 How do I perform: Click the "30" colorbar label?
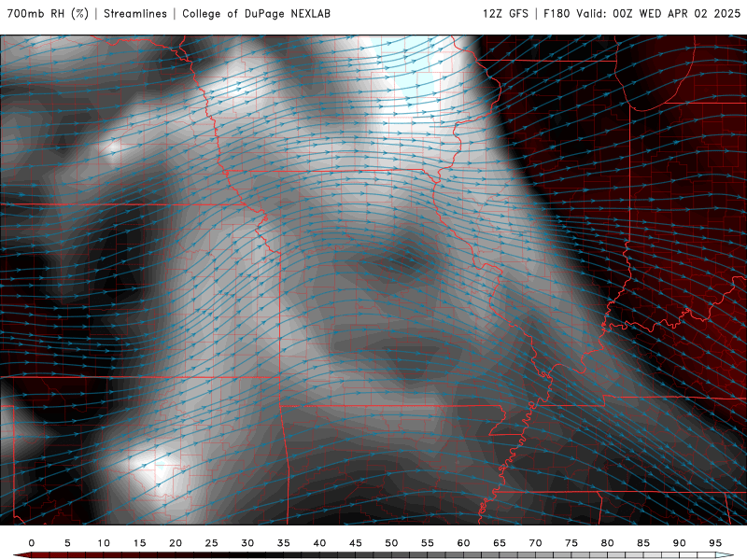[x=247, y=543]
